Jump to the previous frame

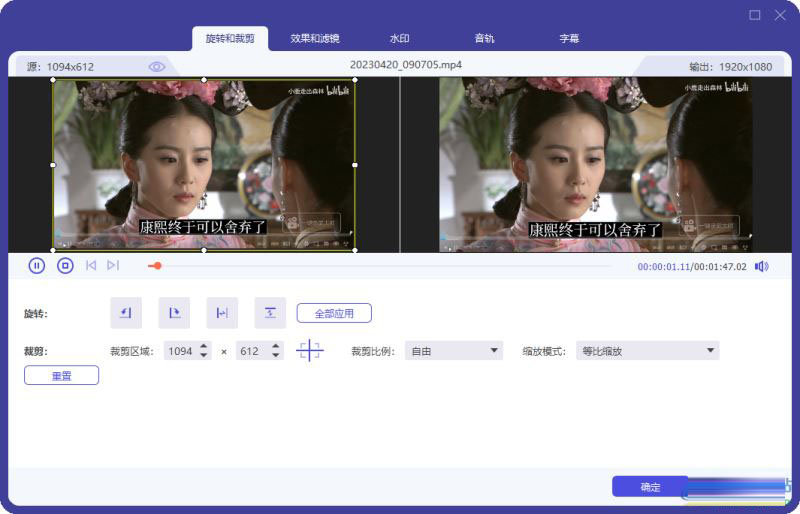tap(91, 265)
